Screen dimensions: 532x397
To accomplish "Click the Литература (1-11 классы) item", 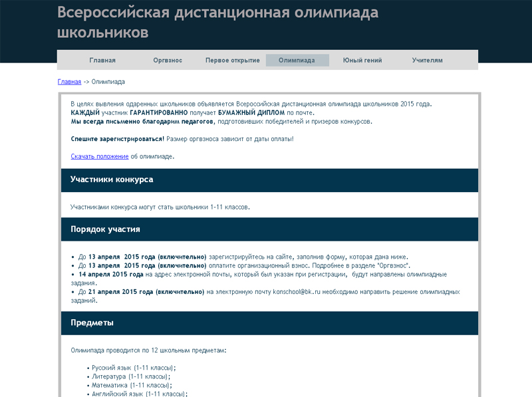I will point(131,376).
